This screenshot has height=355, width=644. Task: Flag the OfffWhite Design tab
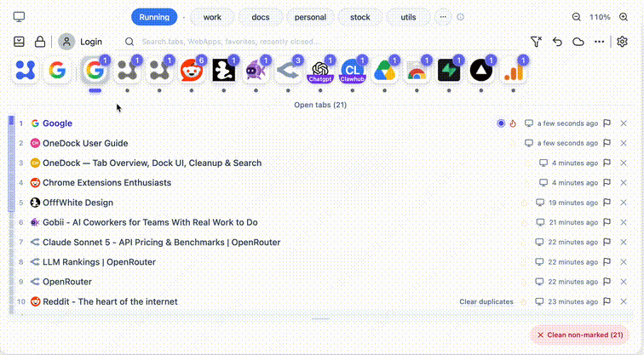607,203
